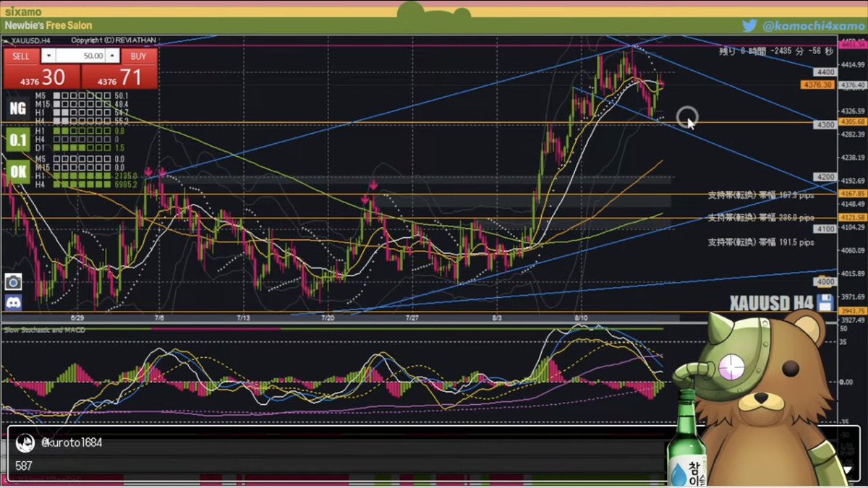The image size is (868, 488).
Task: Click the sixamo title text
Action: pos(23,12)
